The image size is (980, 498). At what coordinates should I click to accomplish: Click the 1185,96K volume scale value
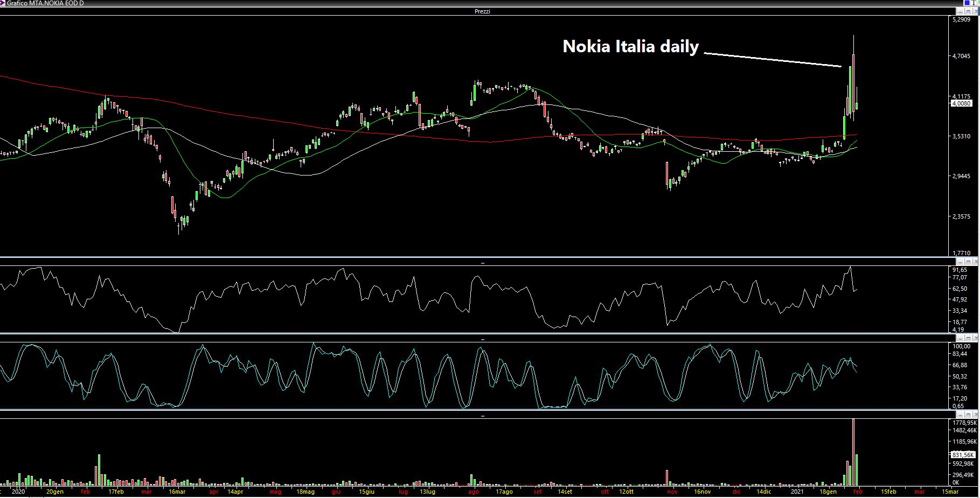964,441
